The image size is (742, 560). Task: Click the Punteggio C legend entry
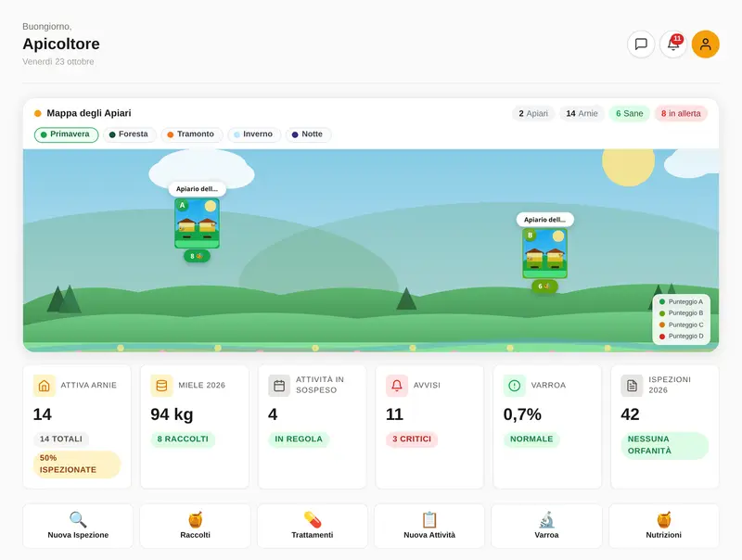682,325
